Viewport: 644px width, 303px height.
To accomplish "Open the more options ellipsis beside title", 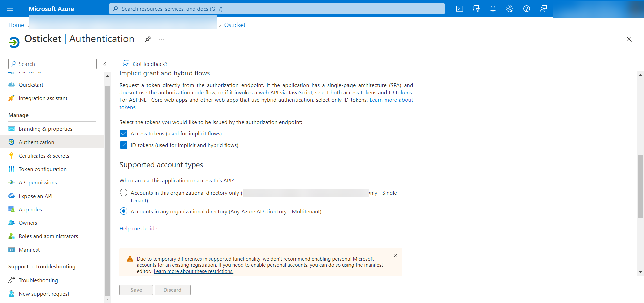I will (x=162, y=39).
